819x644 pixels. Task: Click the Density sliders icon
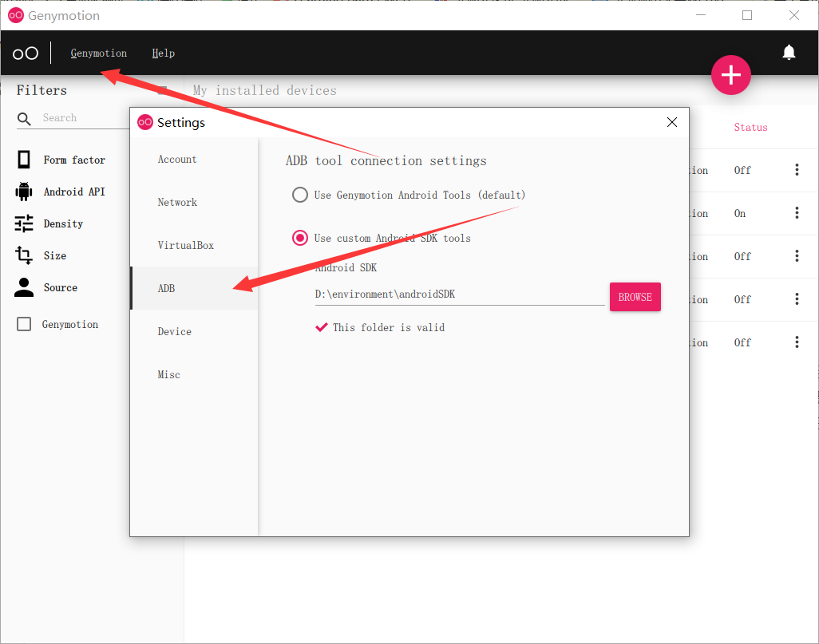point(23,223)
